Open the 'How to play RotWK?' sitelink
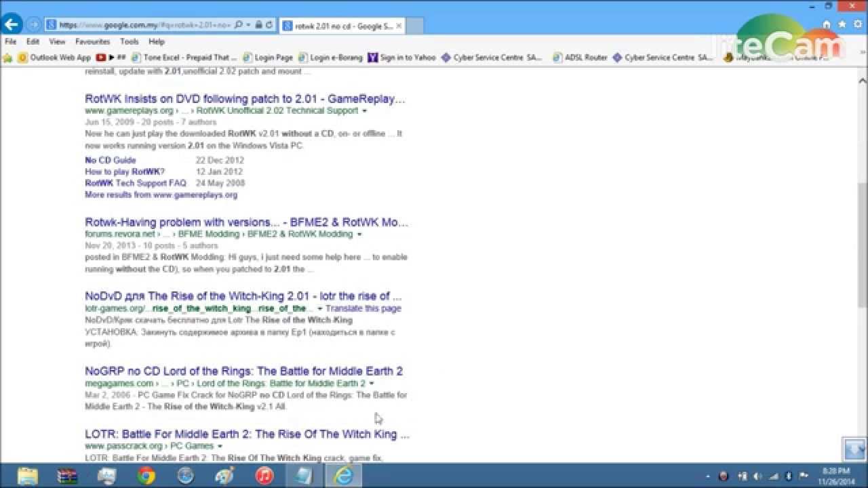The image size is (868, 488). [125, 172]
